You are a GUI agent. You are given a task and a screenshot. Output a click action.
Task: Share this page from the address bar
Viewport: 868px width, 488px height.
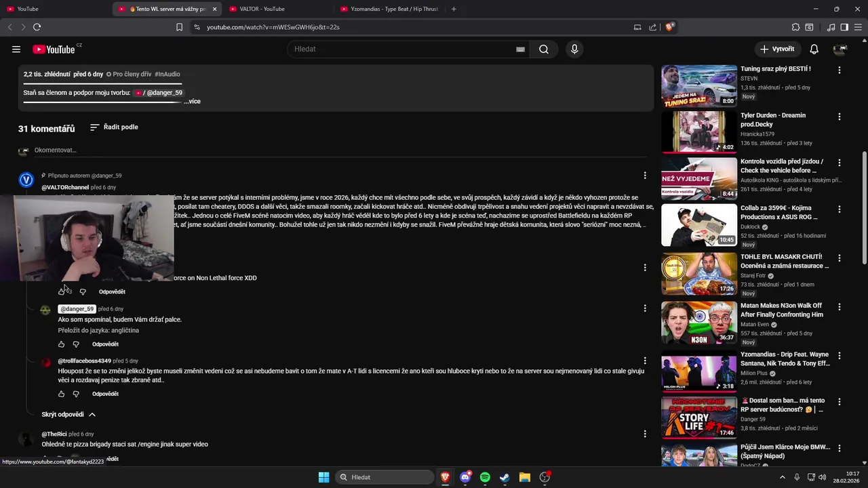(x=652, y=27)
